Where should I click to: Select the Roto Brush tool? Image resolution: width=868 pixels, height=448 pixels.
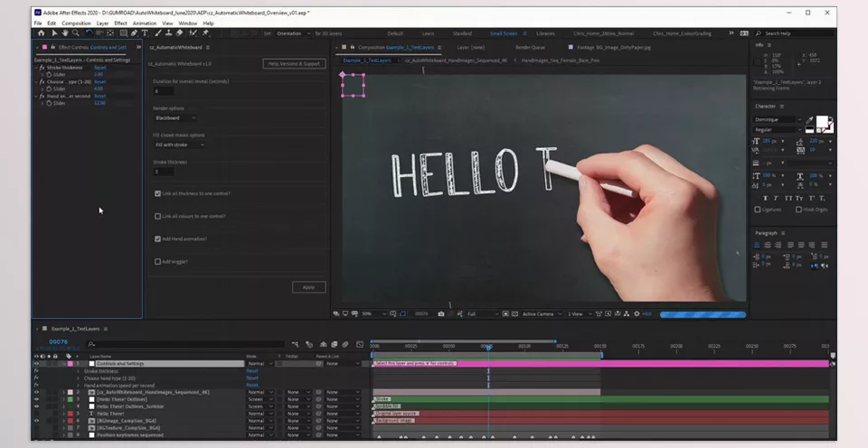[x=193, y=33]
